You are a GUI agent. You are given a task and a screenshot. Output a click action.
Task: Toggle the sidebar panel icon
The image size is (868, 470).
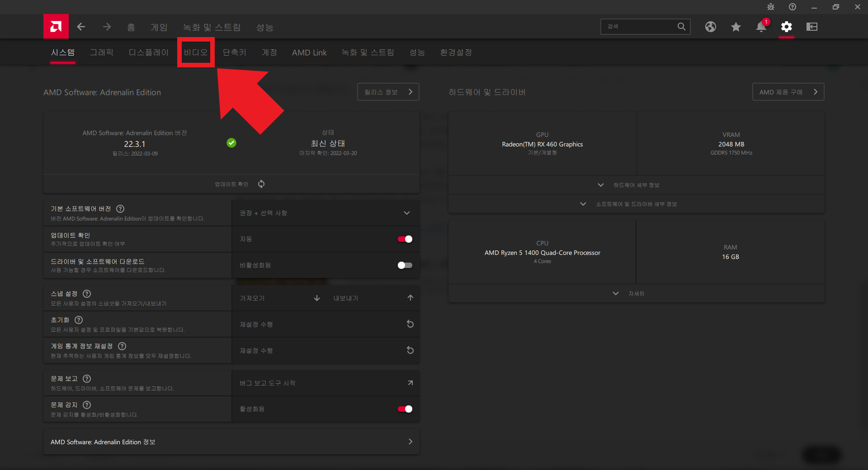(x=812, y=27)
